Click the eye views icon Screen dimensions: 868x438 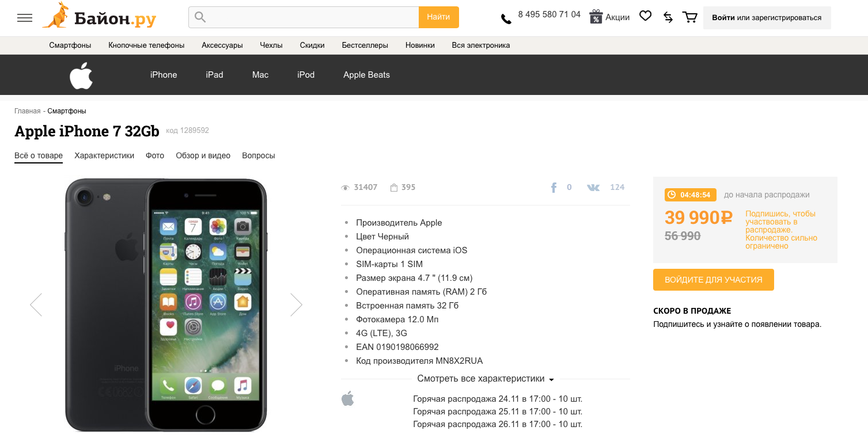pyautogui.click(x=346, y=188)
